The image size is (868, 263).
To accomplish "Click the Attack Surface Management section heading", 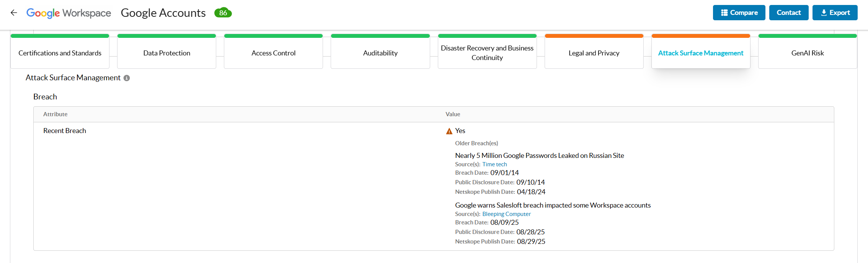I will [73, 78].
